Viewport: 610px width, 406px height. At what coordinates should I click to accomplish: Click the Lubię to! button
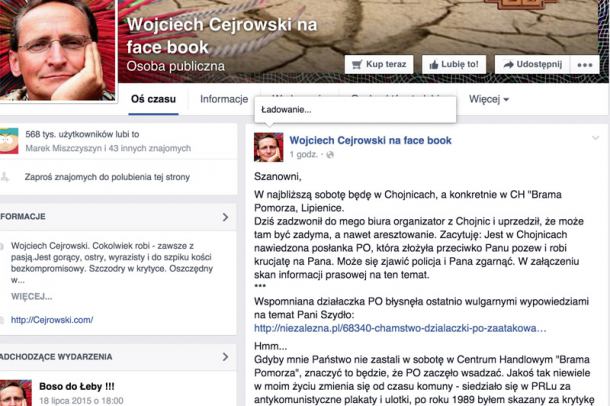coord(454,65)
